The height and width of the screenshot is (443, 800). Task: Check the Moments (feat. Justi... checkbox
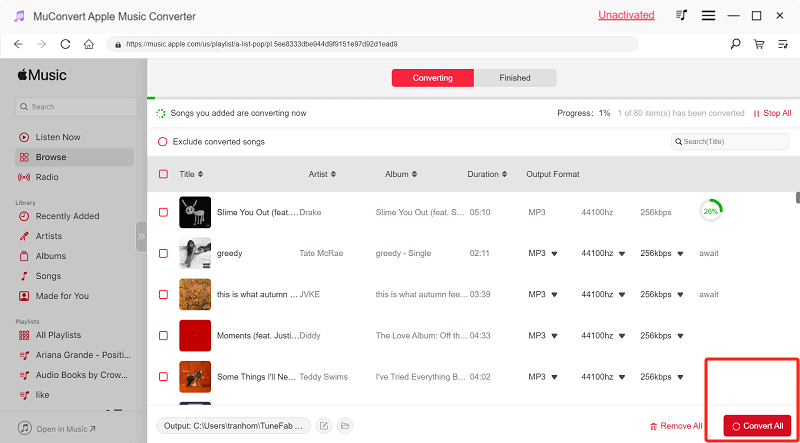coord(163,335)
